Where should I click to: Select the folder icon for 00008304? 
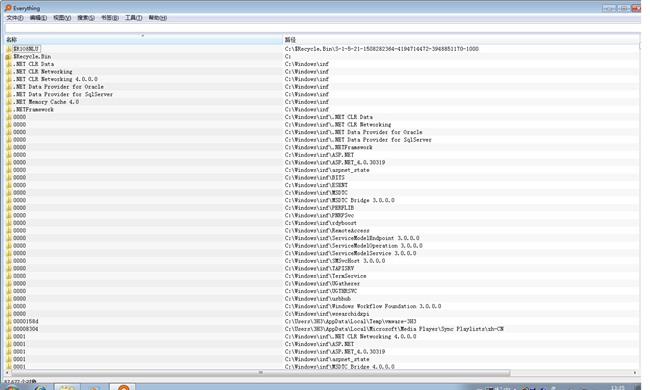9,329
